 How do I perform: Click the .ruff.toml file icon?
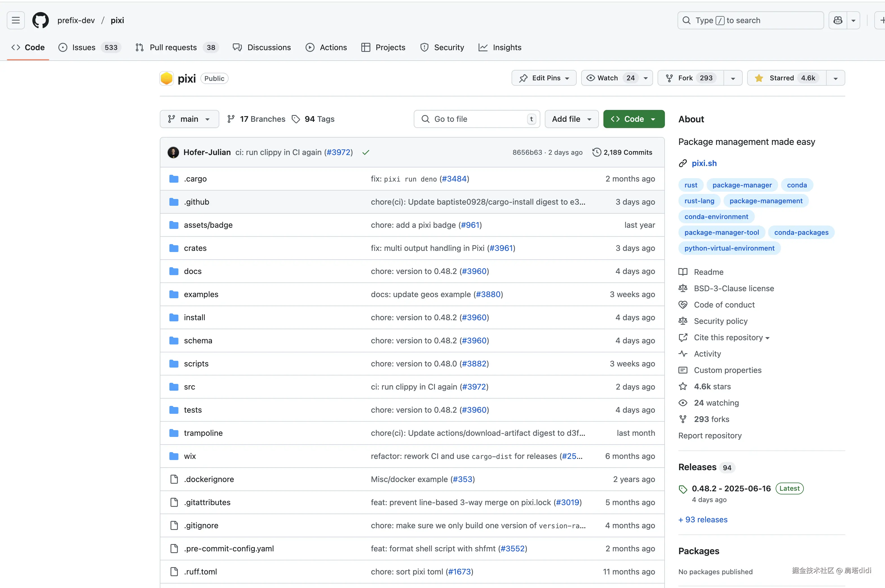click(x=174, y=572)
